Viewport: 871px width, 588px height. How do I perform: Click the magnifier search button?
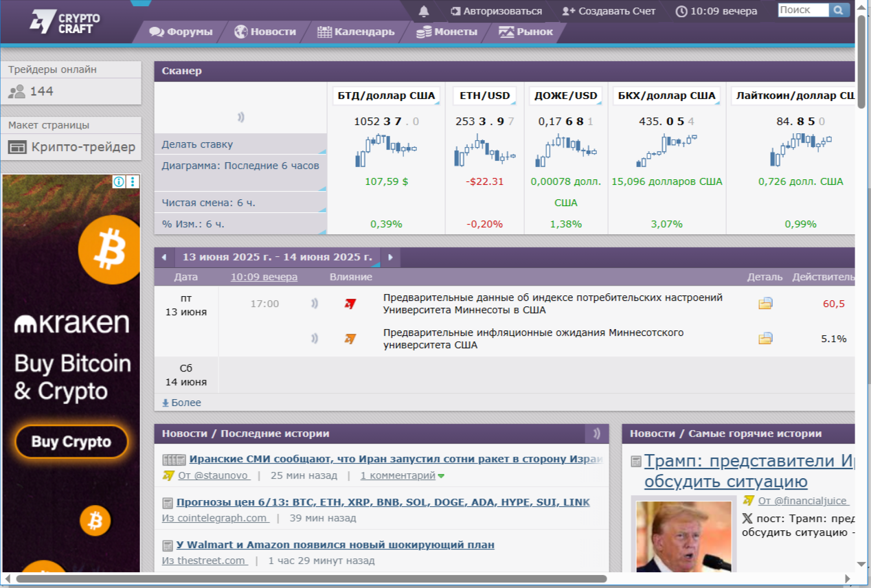839,10
